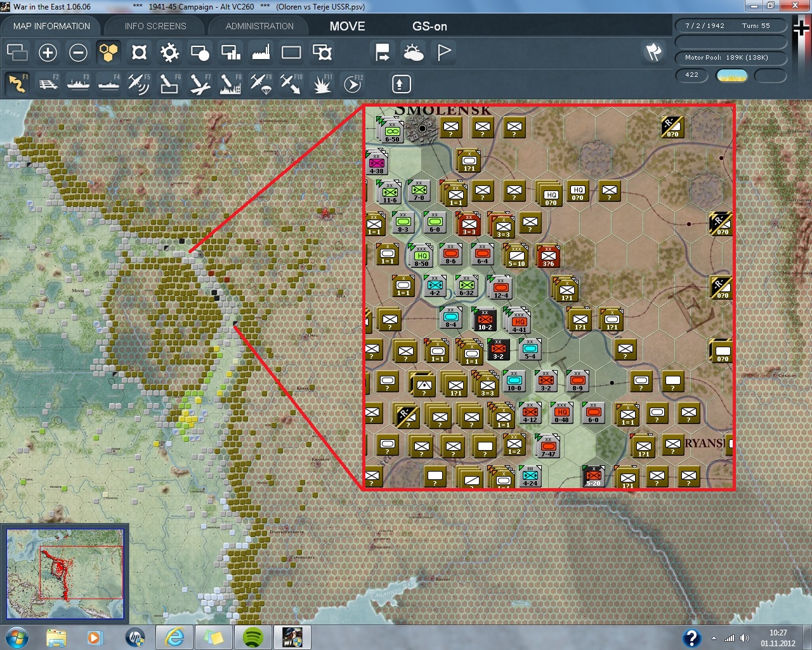Select the F10 Air transfer mode icon
812x650 pixels.
click(291, 84)
